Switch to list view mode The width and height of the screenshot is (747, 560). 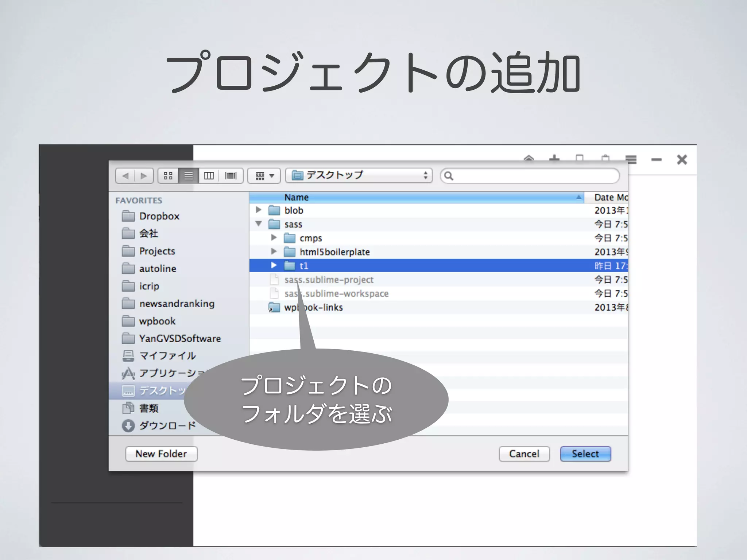point(189,176)
